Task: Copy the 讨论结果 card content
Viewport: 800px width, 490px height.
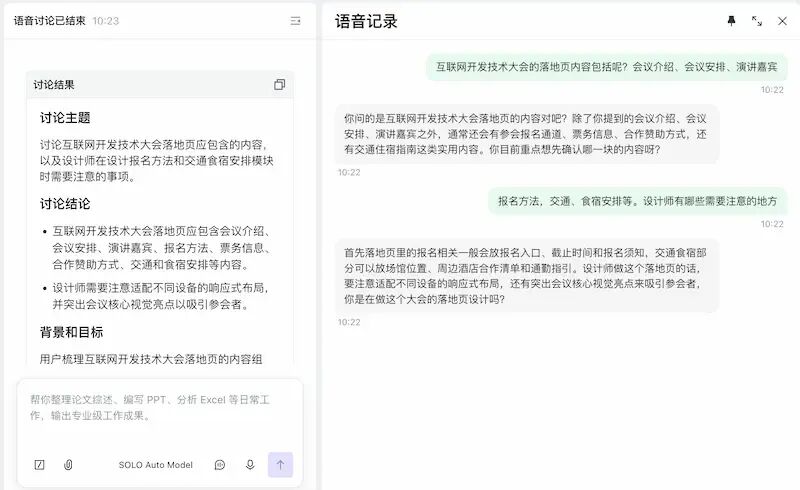Action: coord(280,85)
